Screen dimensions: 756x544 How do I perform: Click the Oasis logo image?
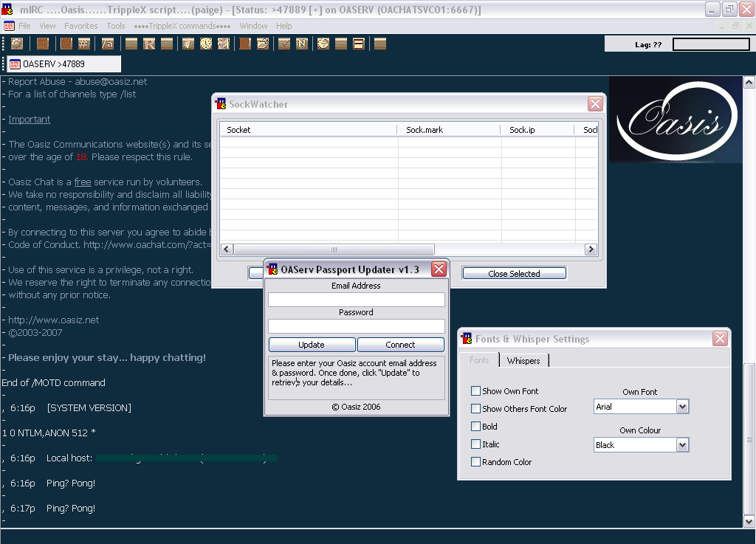(x=676, y=120)
